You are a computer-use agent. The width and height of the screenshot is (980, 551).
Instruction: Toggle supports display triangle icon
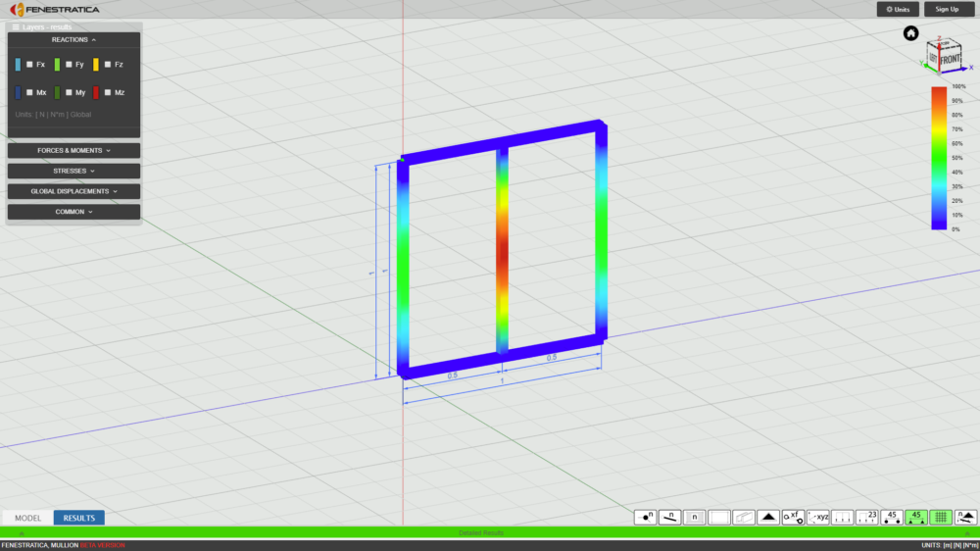768,518
